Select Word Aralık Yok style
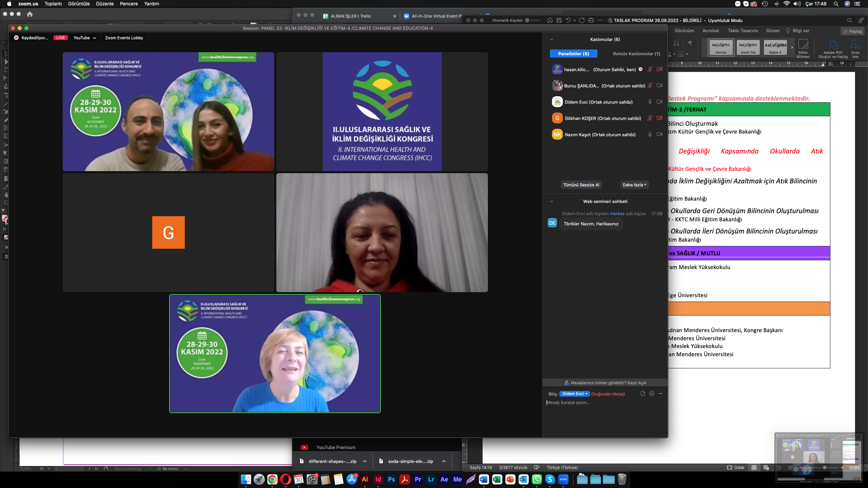The height and width of the screenshot is (488, 868). (x=748, y=47)
